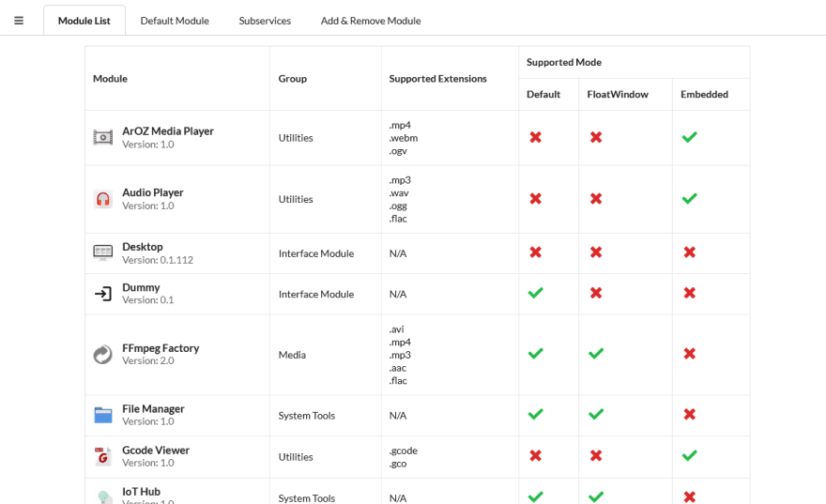The image size is (826, 504).
Task: Click the IoT Hub icon
Action: (103, 496)
